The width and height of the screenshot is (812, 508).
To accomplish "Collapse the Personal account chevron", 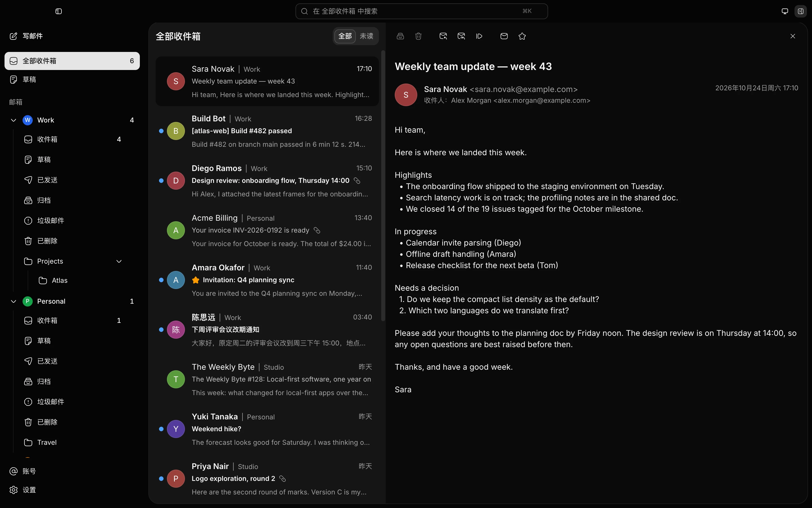I will tap(14, 301).
